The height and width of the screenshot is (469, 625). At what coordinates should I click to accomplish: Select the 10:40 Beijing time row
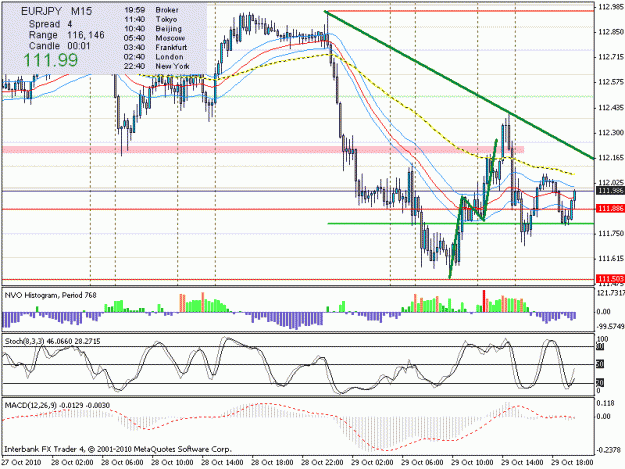pos(153,29)
